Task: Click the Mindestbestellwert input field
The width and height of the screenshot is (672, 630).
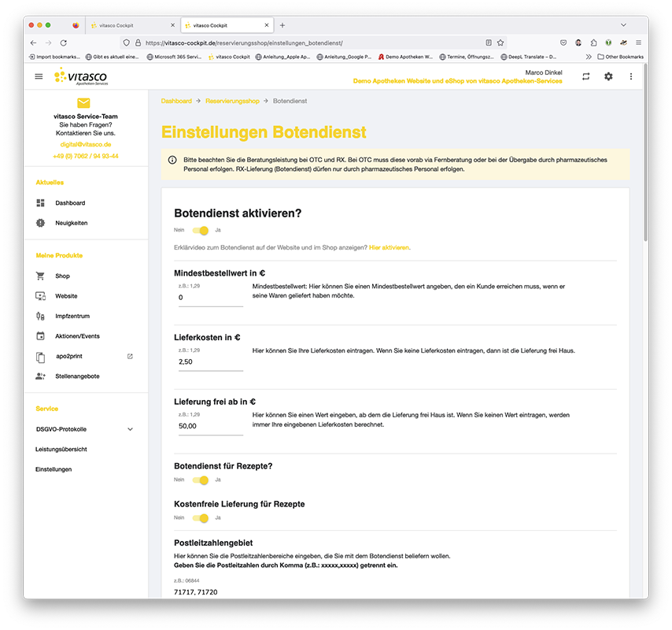Action: point(210,298)
